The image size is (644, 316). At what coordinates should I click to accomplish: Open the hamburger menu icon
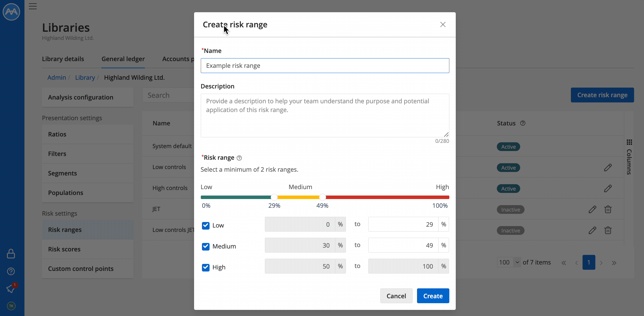(x=33, y=6)
